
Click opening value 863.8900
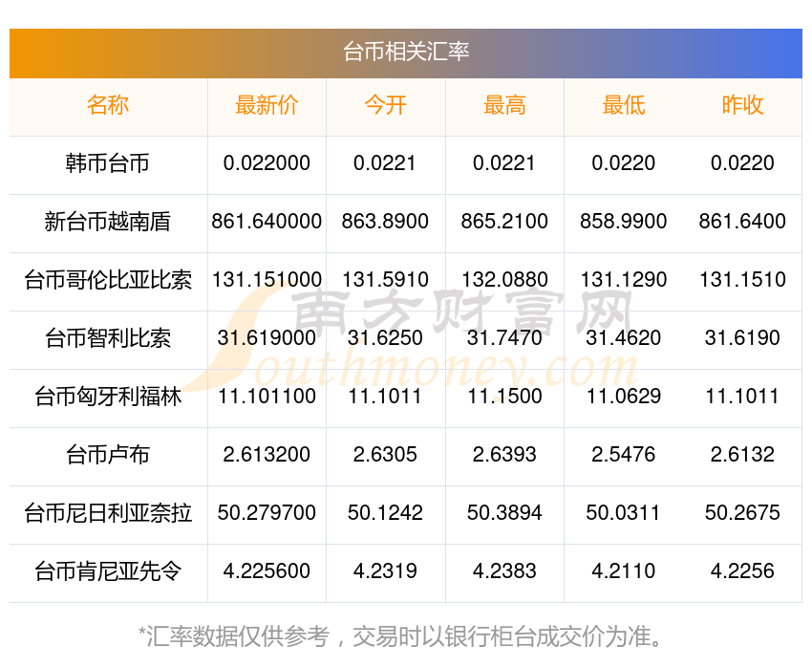[385, 222]
